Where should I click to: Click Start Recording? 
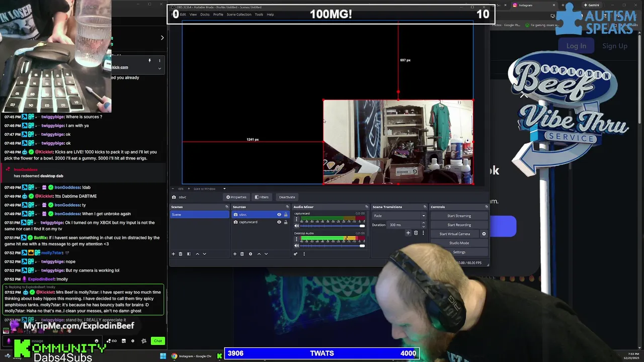(459, 225)
